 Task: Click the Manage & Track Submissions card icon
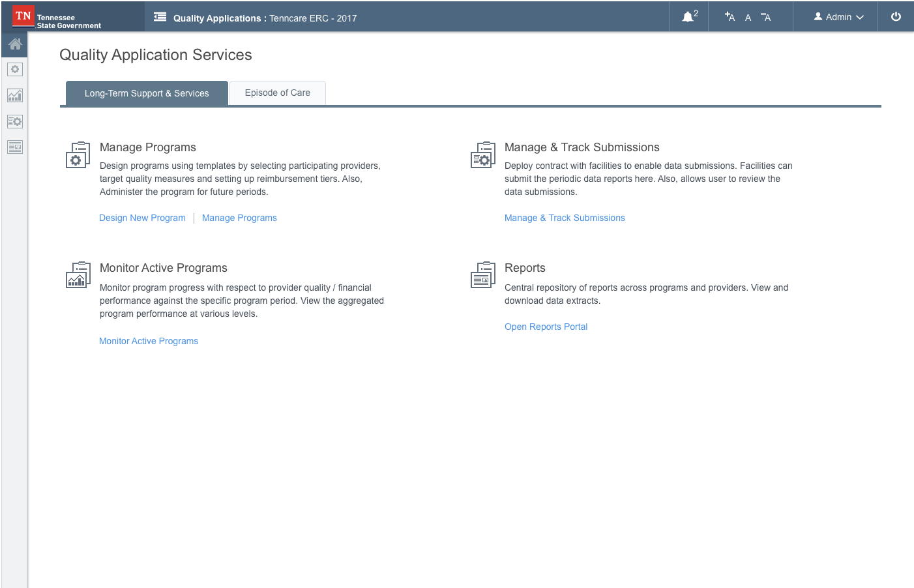pyautogui.click(x=483, y=155)
